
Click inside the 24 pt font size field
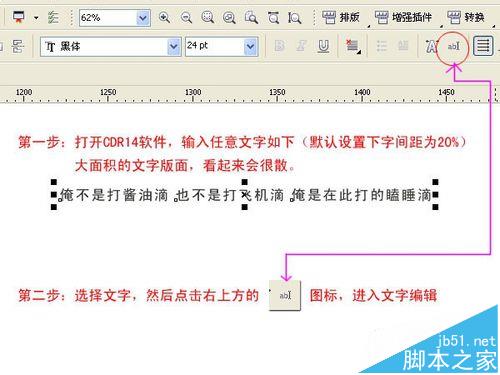[x=215, y=47]
